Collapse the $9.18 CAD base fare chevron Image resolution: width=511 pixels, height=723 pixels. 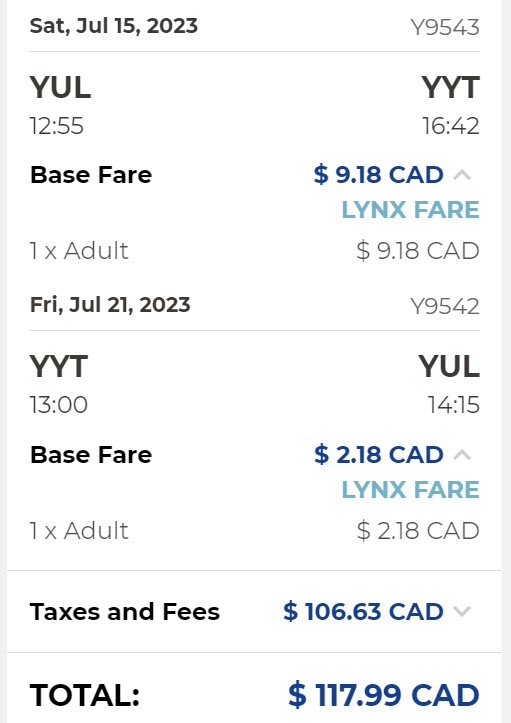(462, 175)
